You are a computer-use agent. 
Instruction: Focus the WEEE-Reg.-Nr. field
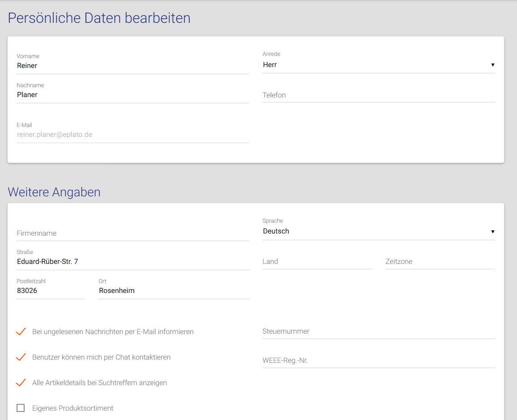pyautogui.click(x=378, y=361)
